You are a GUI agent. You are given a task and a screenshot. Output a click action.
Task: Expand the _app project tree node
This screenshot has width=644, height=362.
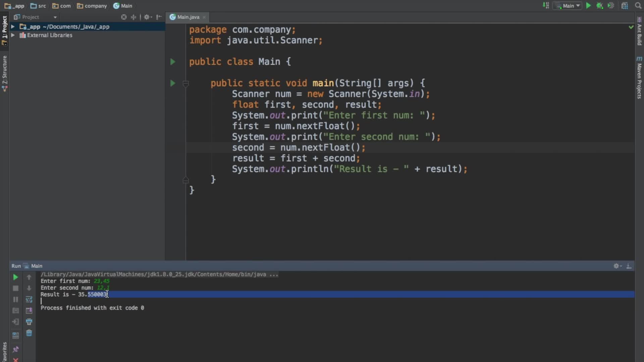(13, 26)
